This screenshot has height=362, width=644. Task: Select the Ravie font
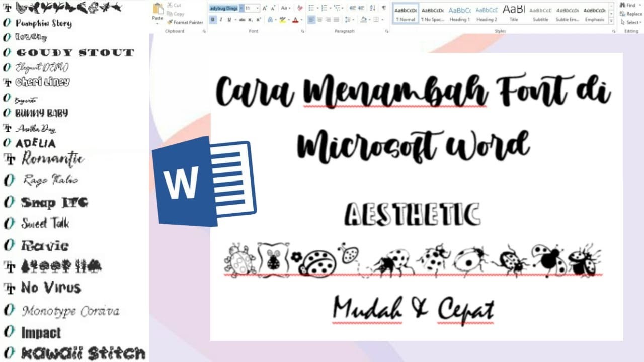(45, 245)
